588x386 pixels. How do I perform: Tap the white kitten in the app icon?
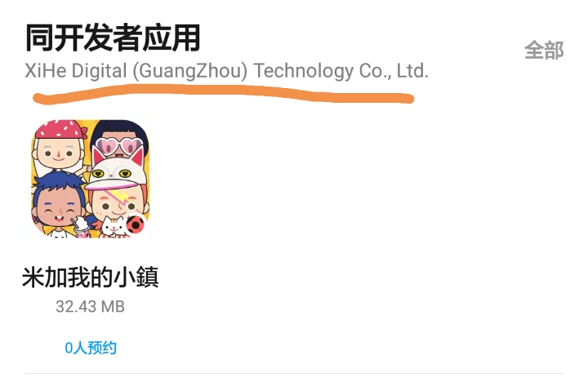coord(114,226)
